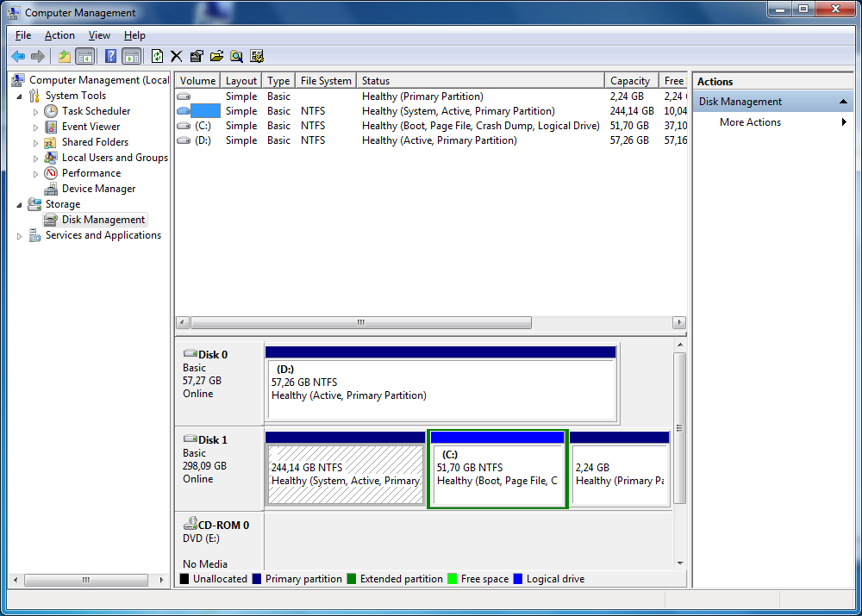Select the C: partition block on Disk 1
The width and height of the screenshot is (862, 616).
tap(497, 474)
